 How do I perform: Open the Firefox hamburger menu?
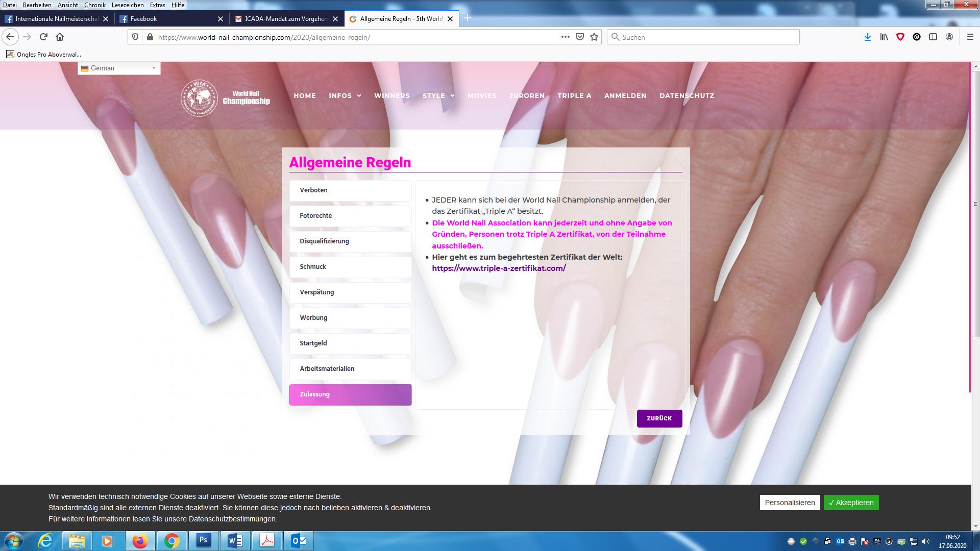pyautogui.click(x=970, y=37)
